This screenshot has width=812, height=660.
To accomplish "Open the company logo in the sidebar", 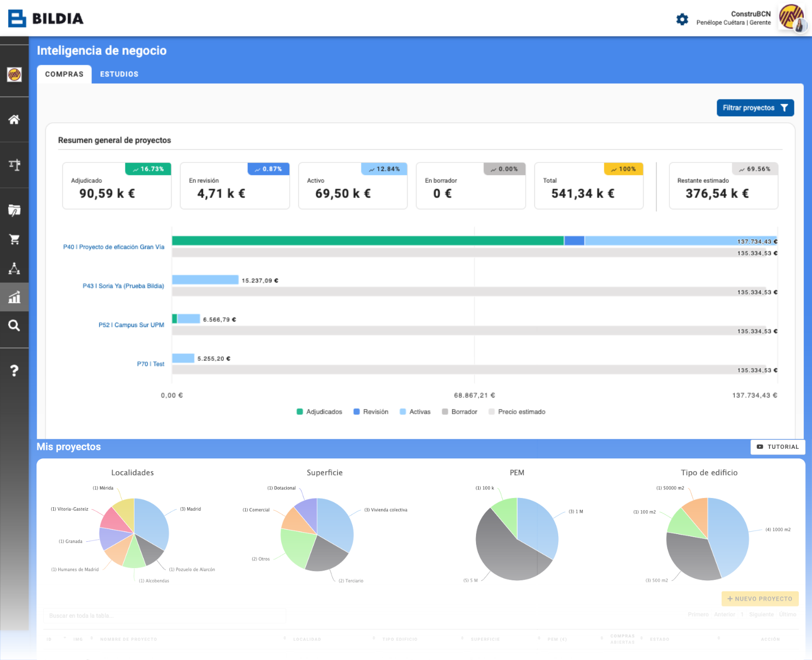I will (x=14, y=75).
